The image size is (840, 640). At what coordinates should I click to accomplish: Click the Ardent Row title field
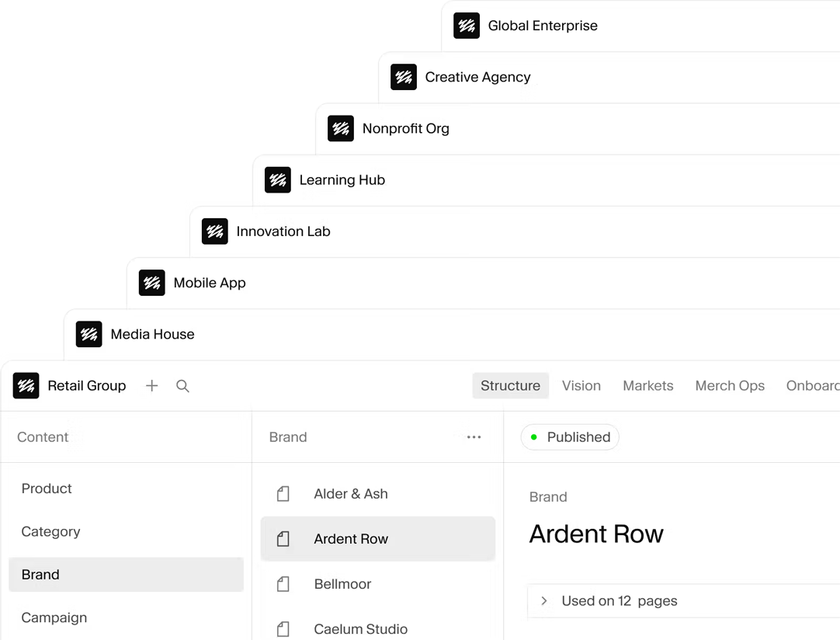(596, 534)
